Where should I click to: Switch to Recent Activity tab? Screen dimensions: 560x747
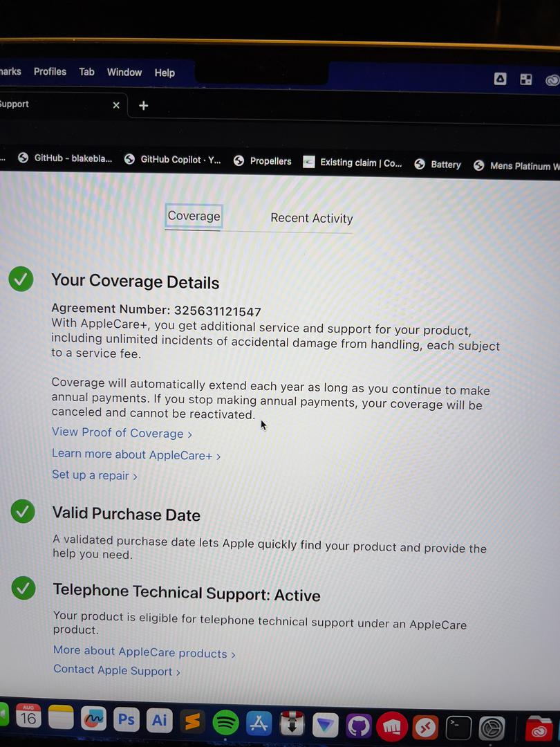click(311, 218)
